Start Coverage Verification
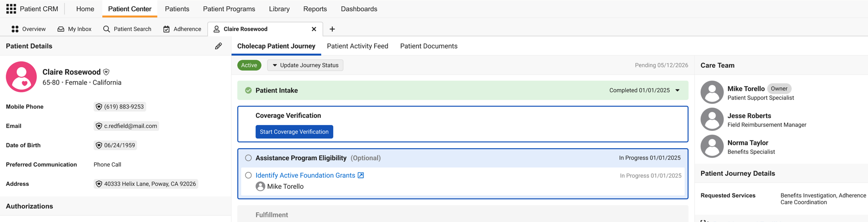The image size is (868, 222). tap(294, 132)
